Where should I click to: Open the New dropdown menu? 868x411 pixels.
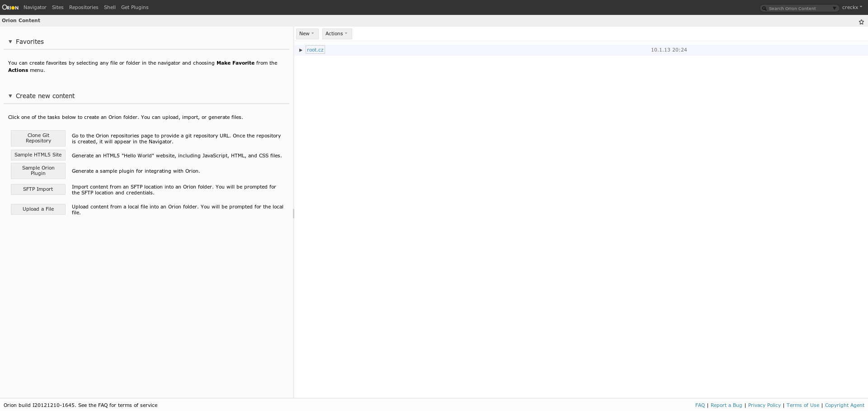coord(307,33)
